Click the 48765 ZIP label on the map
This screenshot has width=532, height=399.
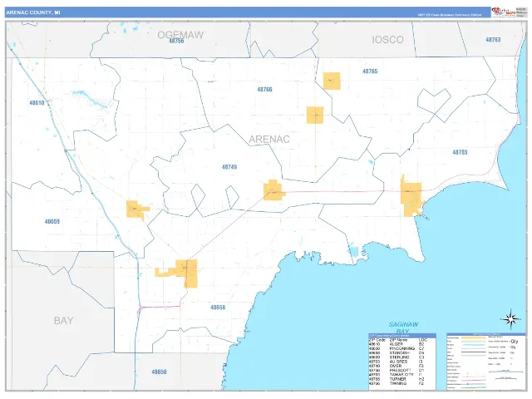point(370,71)
